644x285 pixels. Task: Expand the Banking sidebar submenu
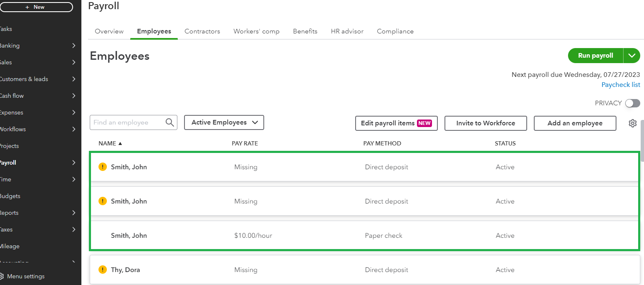click(x=73, y=46)
